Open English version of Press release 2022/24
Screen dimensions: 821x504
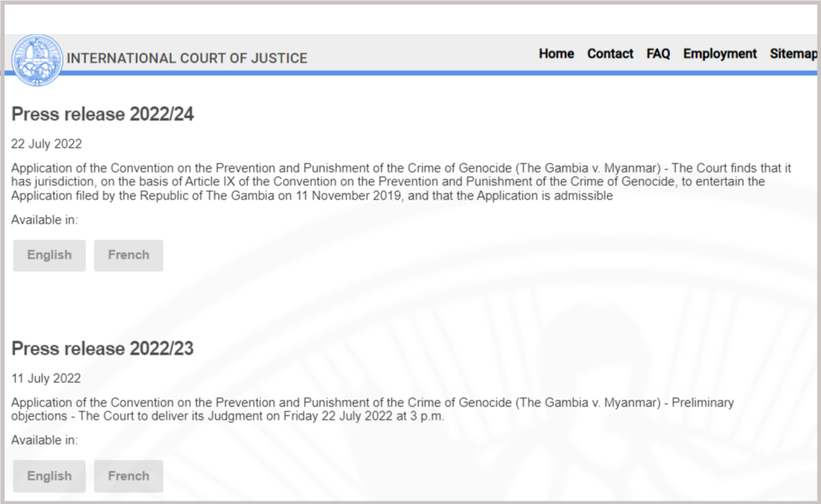click(x=49, y=255)
